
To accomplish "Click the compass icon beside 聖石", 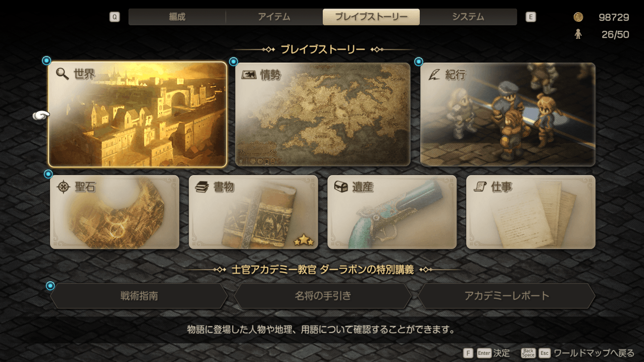I will pos(64,187).
